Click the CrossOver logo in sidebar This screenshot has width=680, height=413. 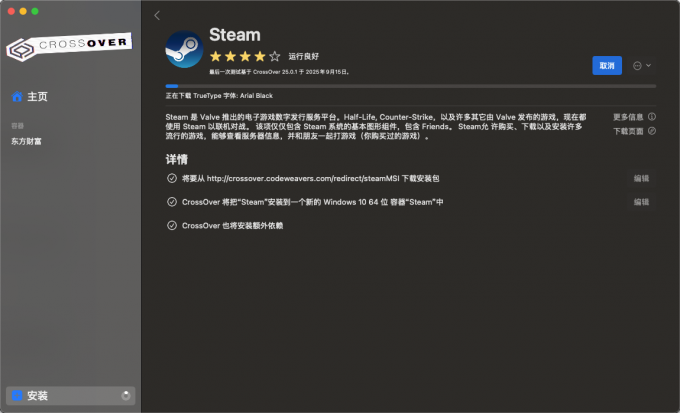pyautogui.click(x=69, y=46)
